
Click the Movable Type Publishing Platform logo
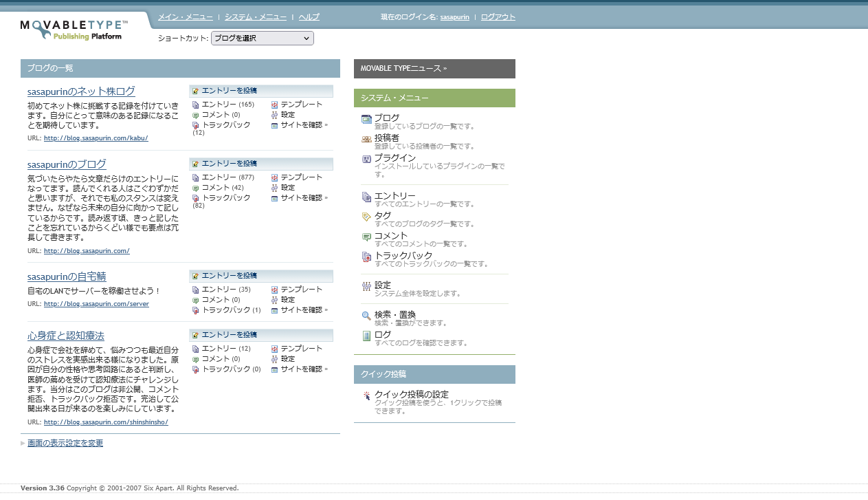pyautogui.click(x=74, y=30)
